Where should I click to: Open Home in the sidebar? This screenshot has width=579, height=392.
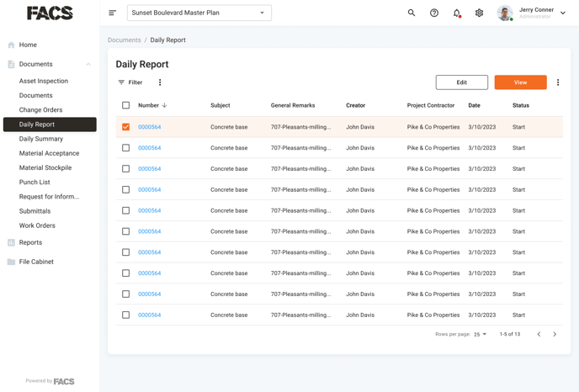click(28, 45)
